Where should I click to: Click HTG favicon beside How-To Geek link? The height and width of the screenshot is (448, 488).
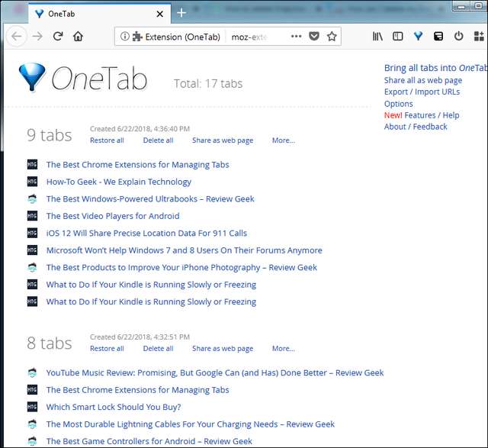click(32, 182)
